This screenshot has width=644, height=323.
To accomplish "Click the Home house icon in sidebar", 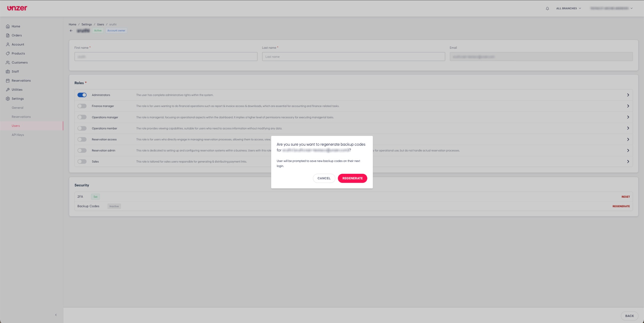I will 8,26.
